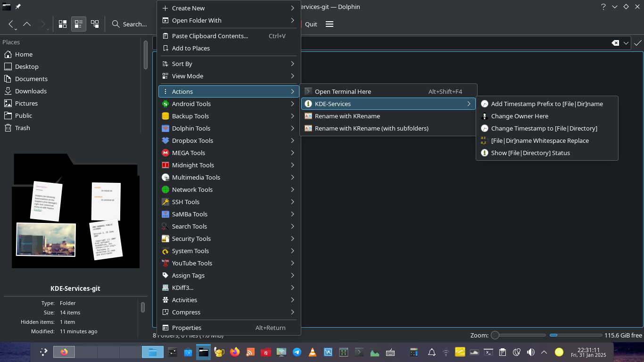Viewport: 644px width, 362px height.
Task: Switch to Icons view mode in the toolbar
Action: 63,24
